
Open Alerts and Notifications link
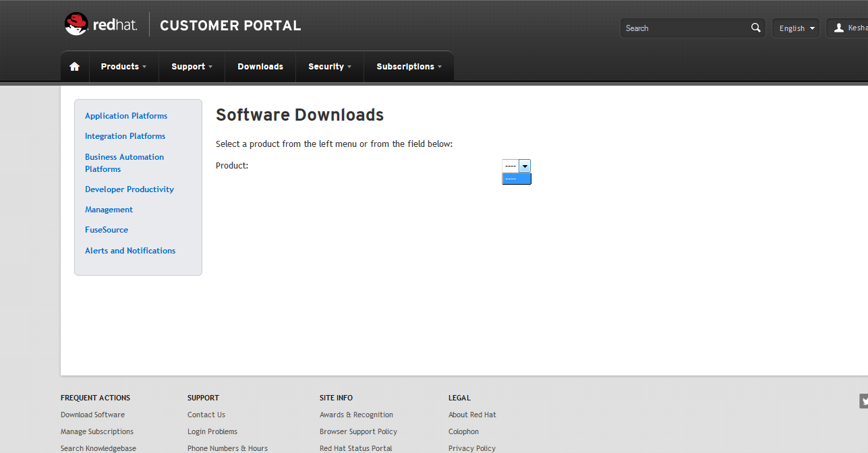130,251
